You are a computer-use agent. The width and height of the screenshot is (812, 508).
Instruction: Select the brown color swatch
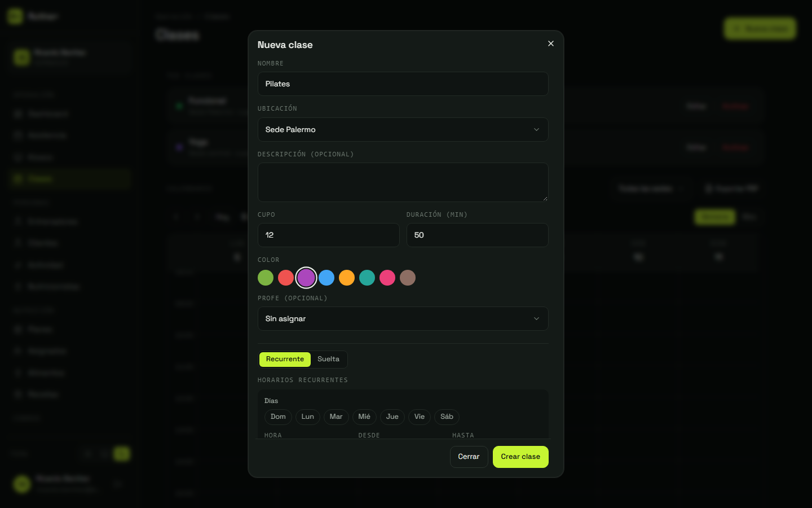coord(408,278)
